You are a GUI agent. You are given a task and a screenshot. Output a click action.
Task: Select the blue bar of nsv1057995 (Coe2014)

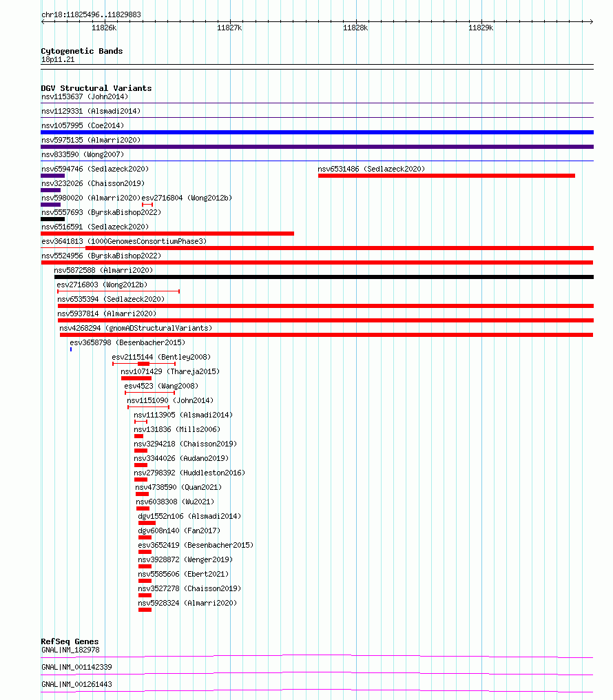pyautogui.click(x=317, y=132)
